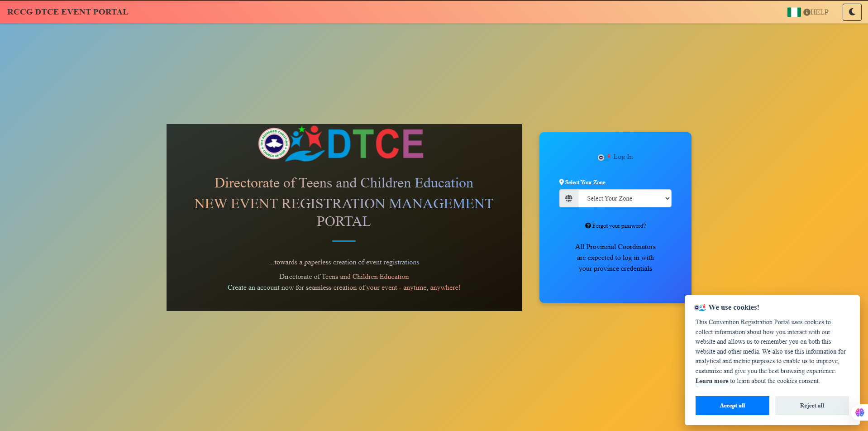Toggle dark mode moon button
The height and width of the screenshot is (431, 868).
point(852,12)
